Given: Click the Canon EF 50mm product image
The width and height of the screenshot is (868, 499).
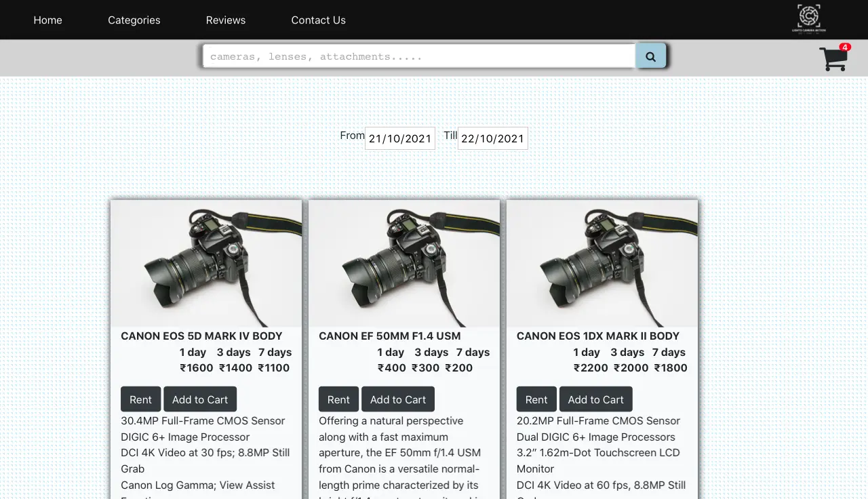Looking at the screenshot, I should click(x=404, y=264).
